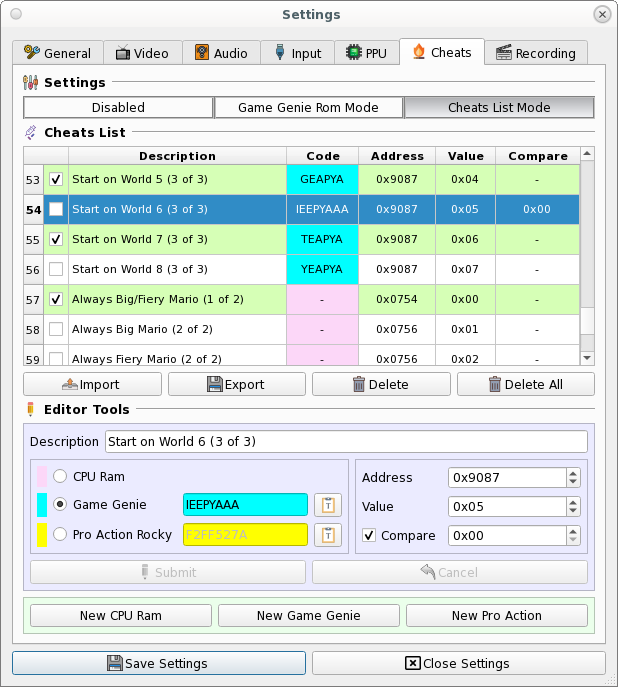Select Disabled cheat mode

click(x=118, y=107)
